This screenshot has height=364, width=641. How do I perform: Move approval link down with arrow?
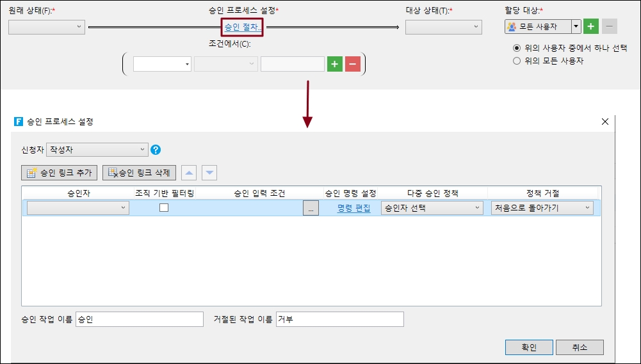[209, 173]
